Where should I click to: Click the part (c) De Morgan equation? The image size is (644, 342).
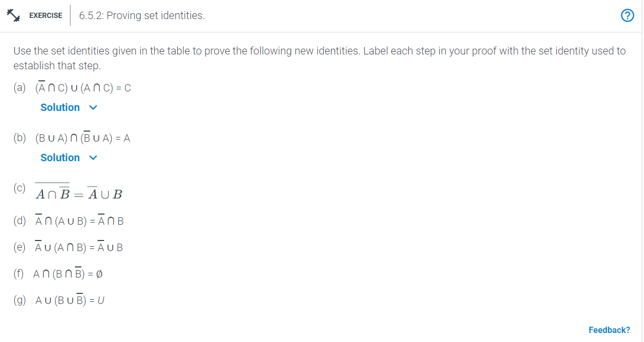point(79,193)
